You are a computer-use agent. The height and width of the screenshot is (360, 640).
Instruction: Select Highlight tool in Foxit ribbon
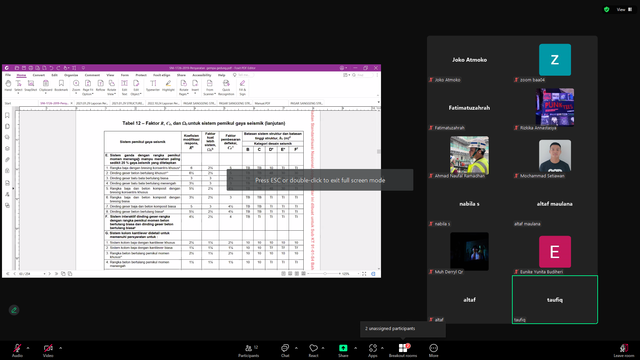coord(168,86)
